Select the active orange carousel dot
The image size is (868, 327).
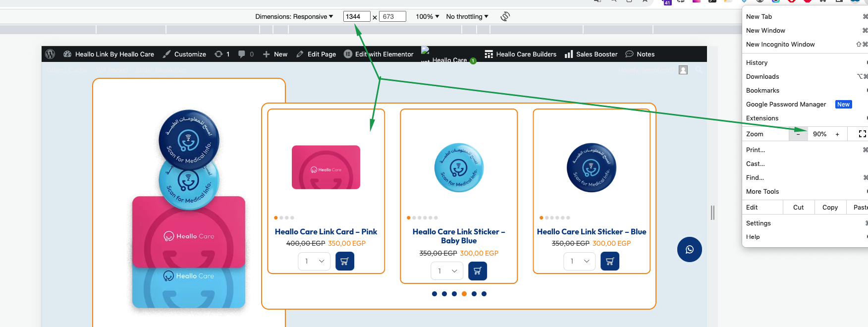pyautogui.click(x=464, y=294)
